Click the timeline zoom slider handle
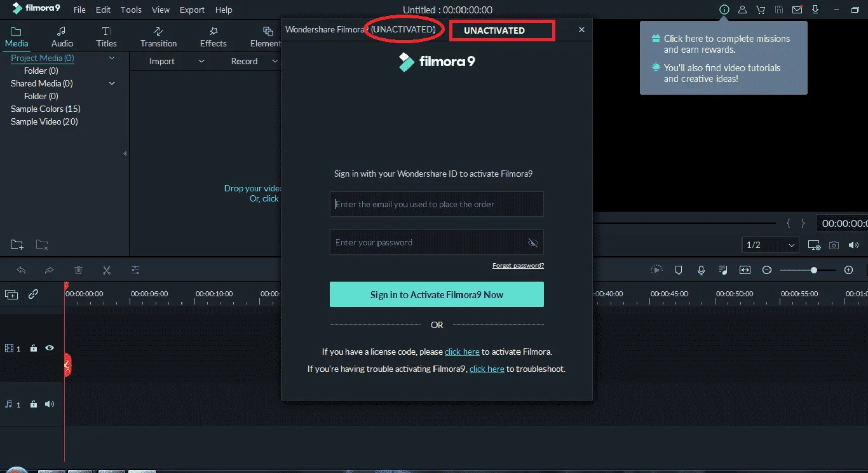868x473 pixels. (x=814, y=270)
